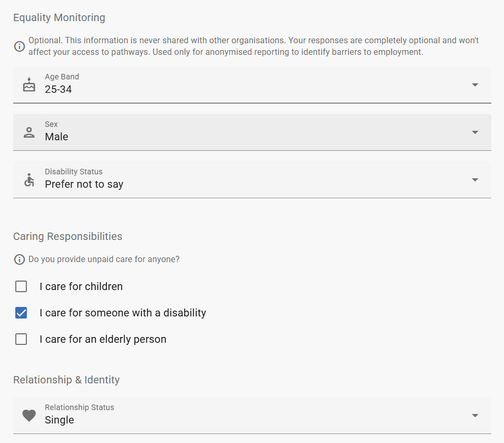Click the wheelchair icon beside Disability Status

[29, 180]
